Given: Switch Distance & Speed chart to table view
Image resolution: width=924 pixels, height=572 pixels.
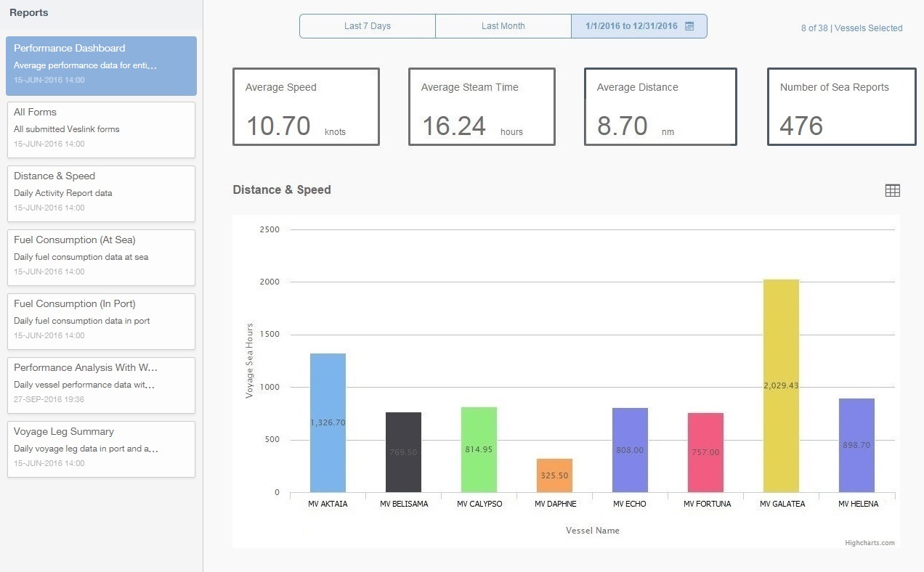Looking at the screenshot, I should [x=892, y=189].
